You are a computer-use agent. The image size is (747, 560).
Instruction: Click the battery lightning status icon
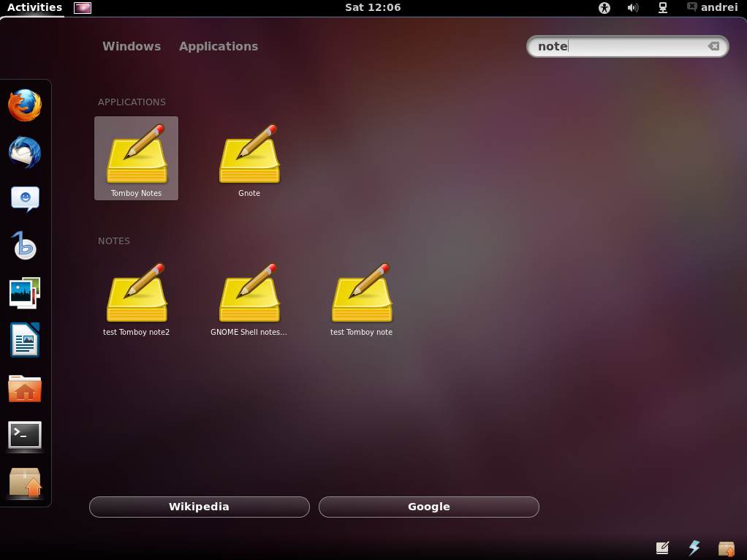coord(694,547)
